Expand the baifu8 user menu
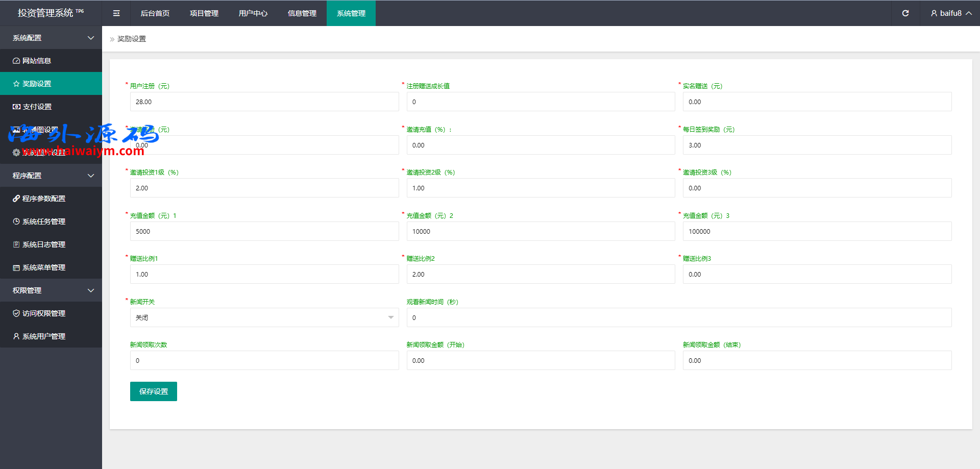Viewport: 980px width, 469px height. (x=950, y=13)
